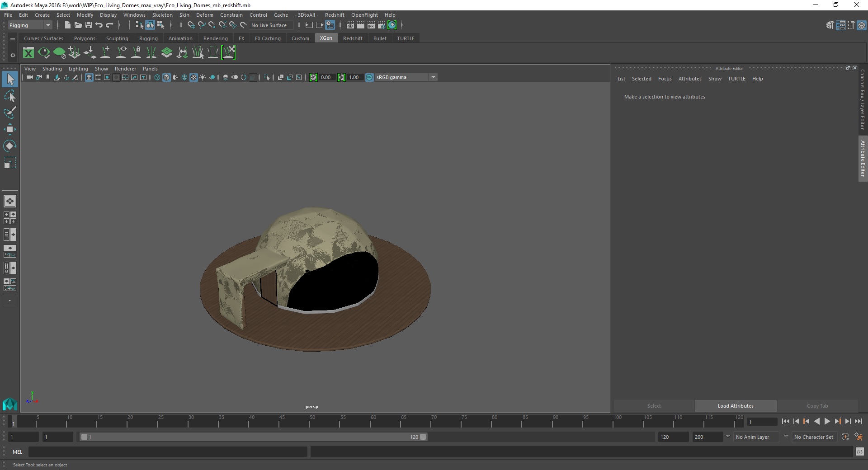This screenshot has width=868, height=470.
Task: Open the viewport Shading menu
Action: click(52, 69)
